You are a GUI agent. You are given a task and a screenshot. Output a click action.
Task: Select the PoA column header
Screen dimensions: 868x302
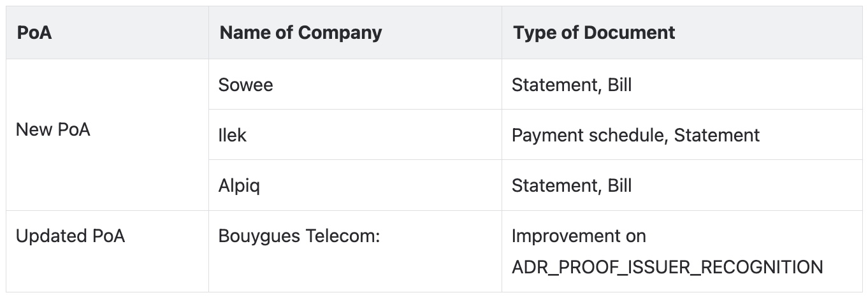pyautogui.click(x=107, y=32)
